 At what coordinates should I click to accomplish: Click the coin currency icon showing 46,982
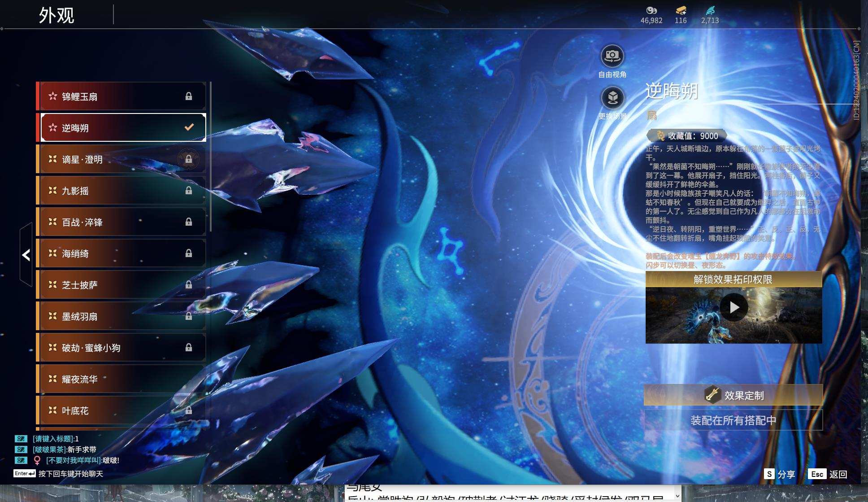pyautogui.click(x=651, y=10)
